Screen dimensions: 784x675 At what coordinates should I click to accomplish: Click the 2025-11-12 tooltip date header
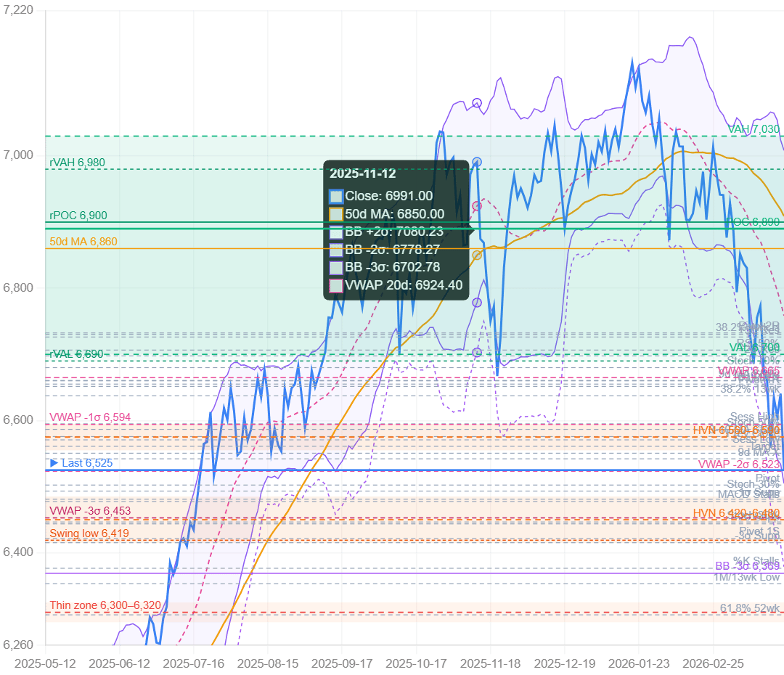(x=362, y=174)
